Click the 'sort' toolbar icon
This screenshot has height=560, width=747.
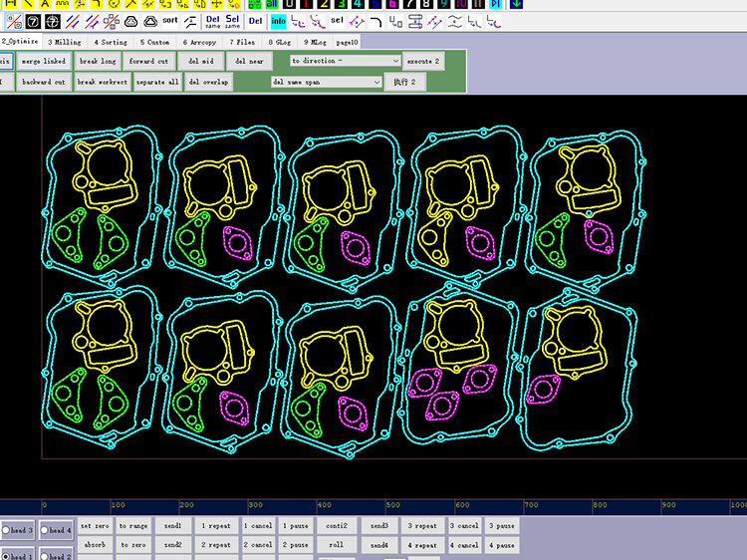[170, 20]
